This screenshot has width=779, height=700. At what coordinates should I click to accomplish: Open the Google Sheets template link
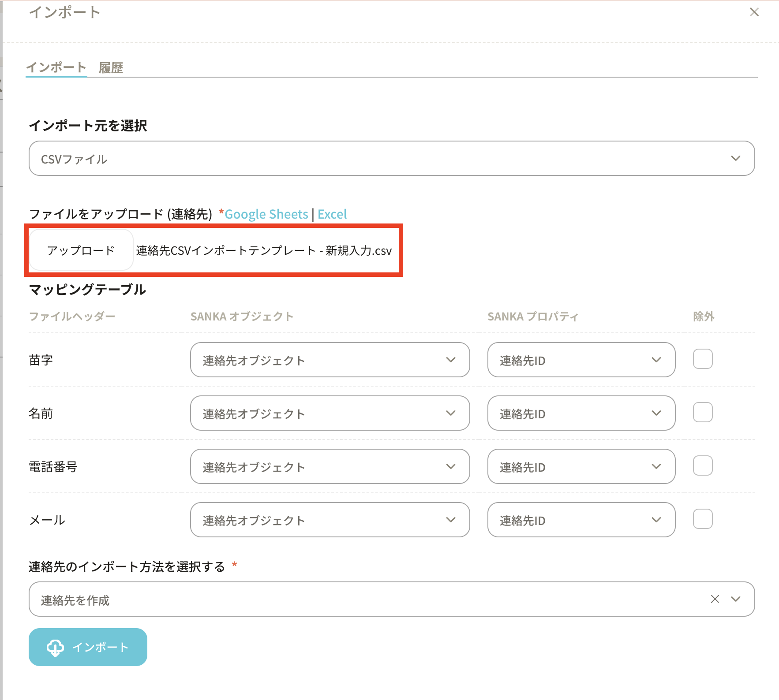pyautogui.click(x=266, y=214)
